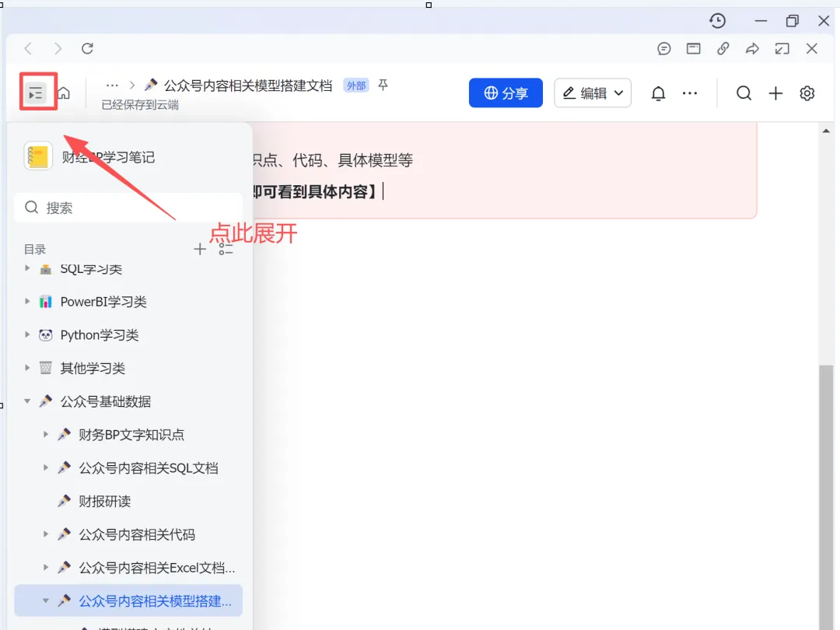The width and height of the screenshot is (840, 630).
Task: Click the directory list options icon
Action: pos(226,249)
